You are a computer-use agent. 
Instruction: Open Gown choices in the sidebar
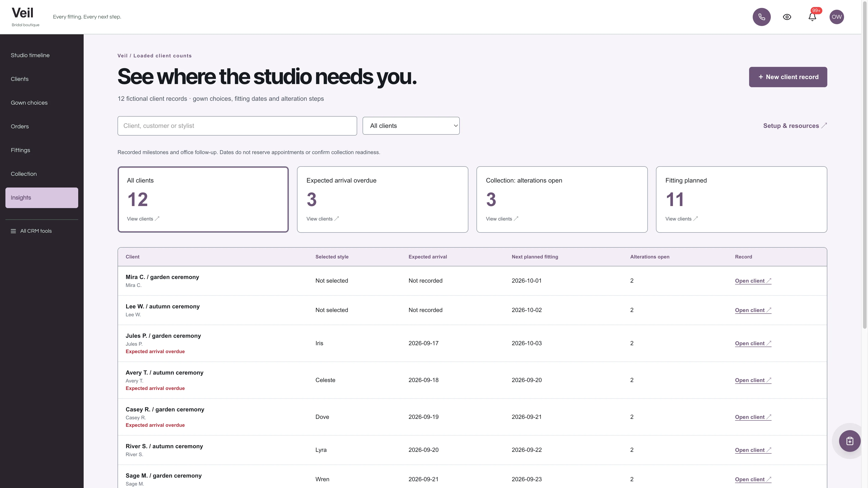(42, 103)
